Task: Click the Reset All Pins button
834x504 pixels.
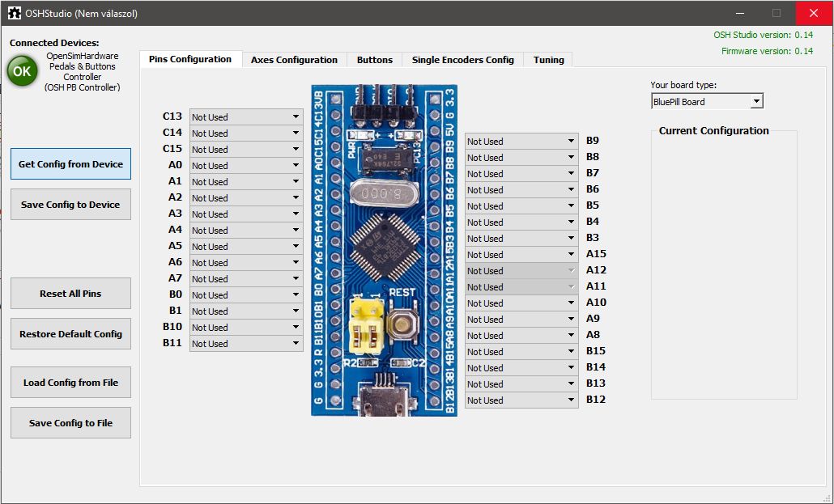Action: tap(70, 293)
